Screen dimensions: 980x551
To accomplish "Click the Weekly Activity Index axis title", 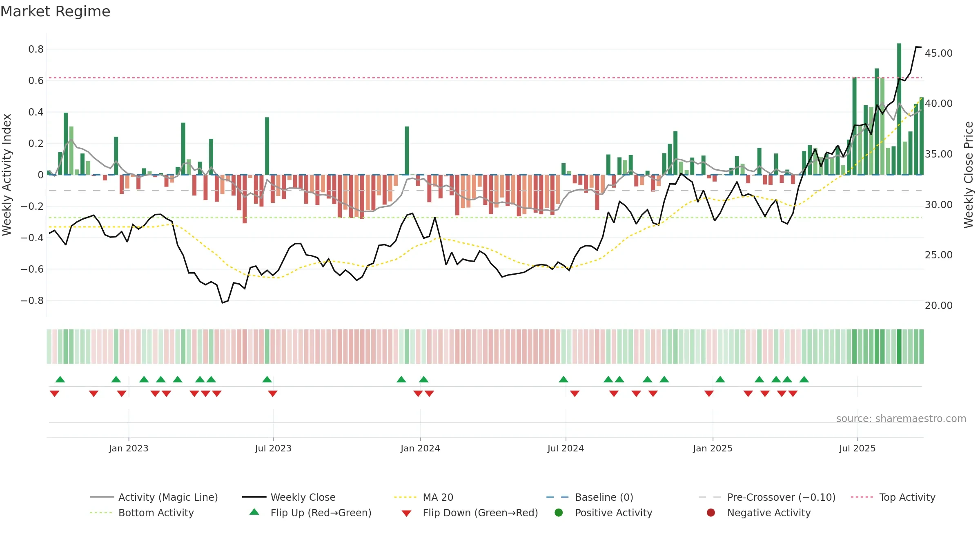I will pos(7,175).
